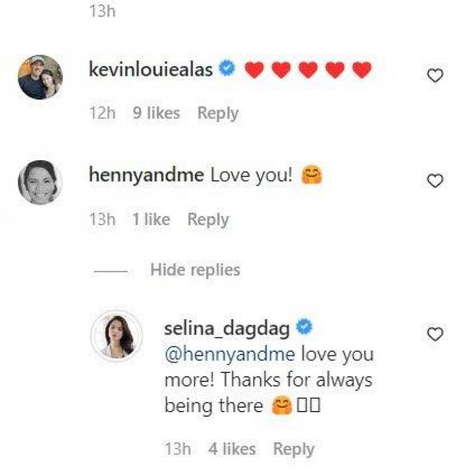
Task: Reply to hennyandme's "Love you!" comment
Action: click(x=208, y=219)
